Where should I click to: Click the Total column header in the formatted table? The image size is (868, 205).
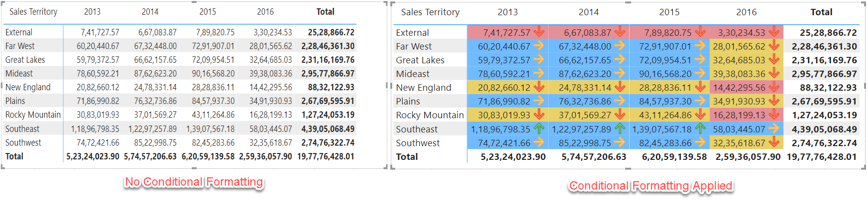pyautogui.click(x=821, y=12)
